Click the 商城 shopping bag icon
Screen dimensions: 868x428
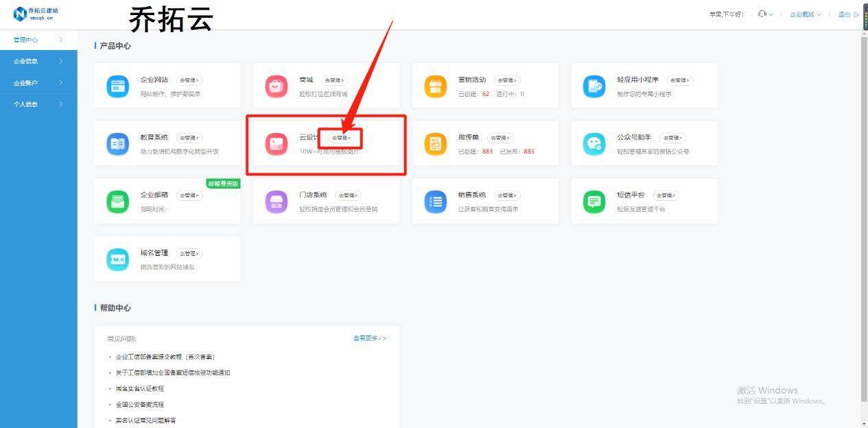[277, 86]
